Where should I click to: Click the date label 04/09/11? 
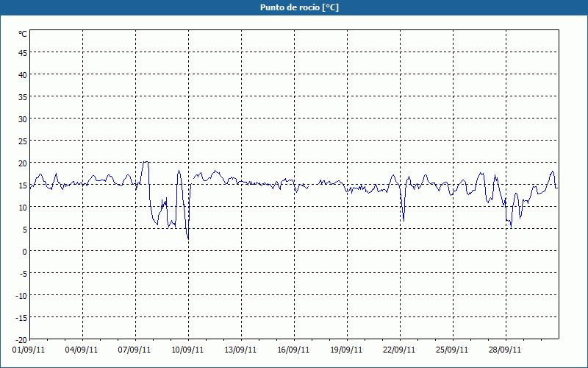pyautogui.click(x=82, y=350)
